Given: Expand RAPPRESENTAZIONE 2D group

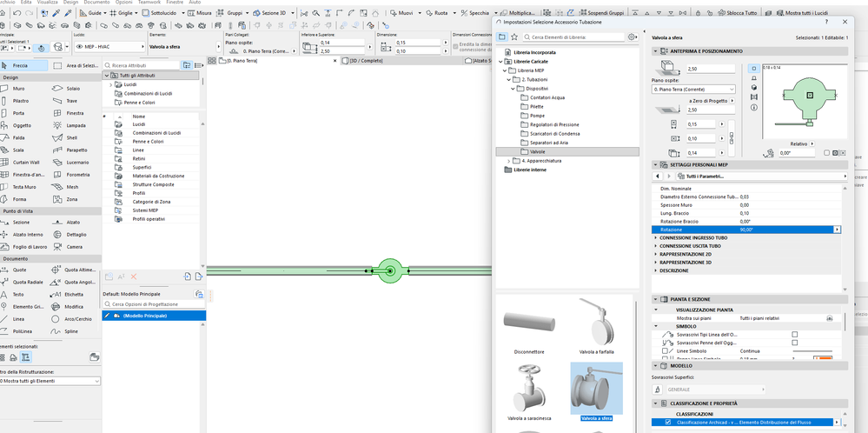Looking at the screenshot, I should (x=656, y=254).
